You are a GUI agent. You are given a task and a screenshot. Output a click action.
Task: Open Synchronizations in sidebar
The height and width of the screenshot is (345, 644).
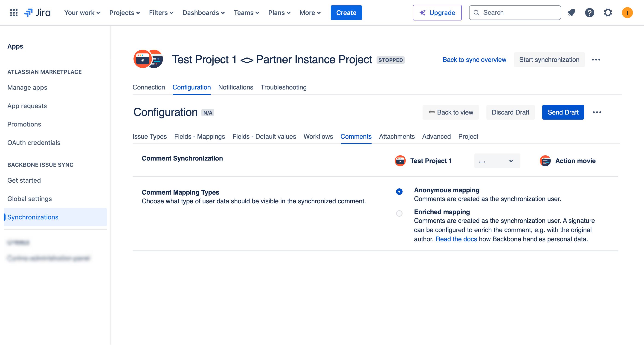pyautogui.click(x=55, y=217)
